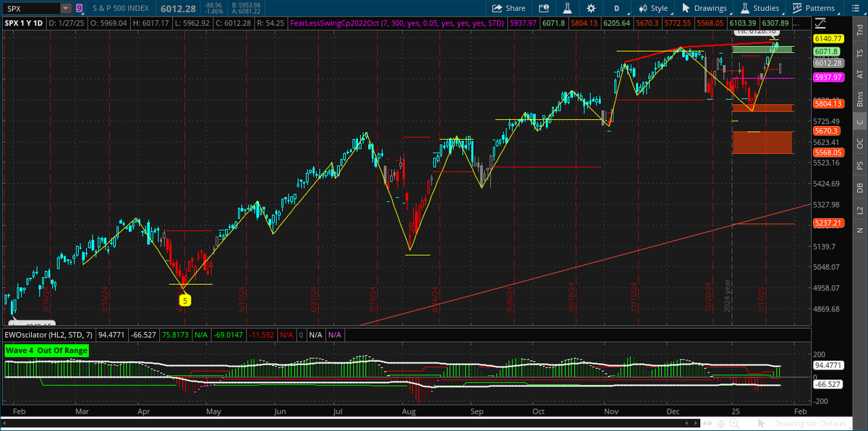Click the magenta 5937.97 price label

[828, 77]
